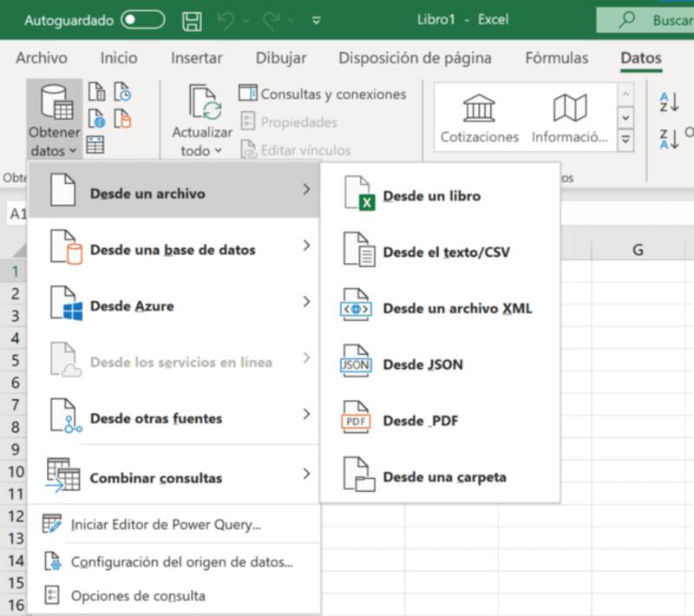The width and height of the screenshot is (694, 616).
Task: Launch Iniciar Editor de Power Query
Action: [165, 524]
